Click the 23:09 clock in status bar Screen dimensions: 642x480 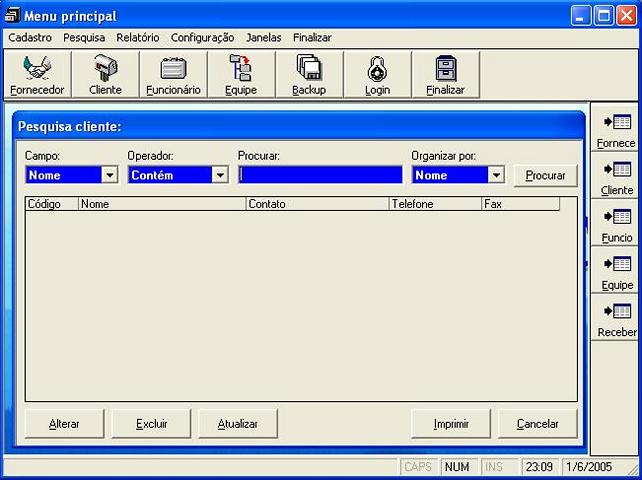pyautogui.click(x=540, y=466)
